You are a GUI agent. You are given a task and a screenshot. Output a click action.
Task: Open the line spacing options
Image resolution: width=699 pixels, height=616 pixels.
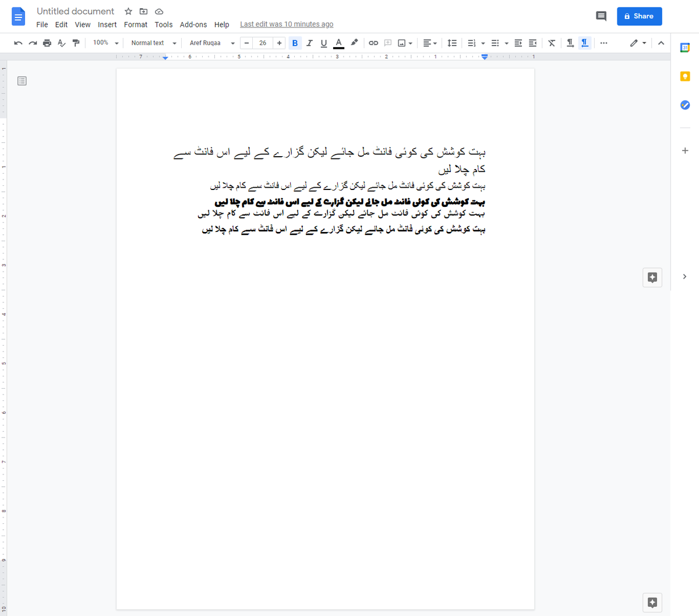point(452,43)
